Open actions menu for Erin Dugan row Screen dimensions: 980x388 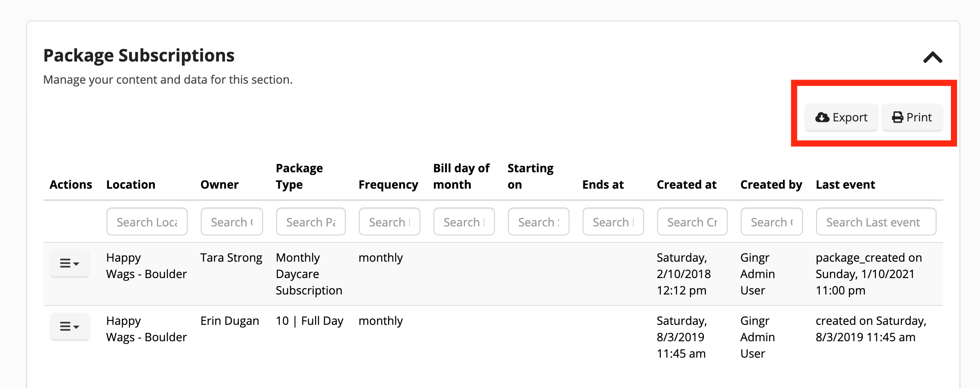(70, 326)
